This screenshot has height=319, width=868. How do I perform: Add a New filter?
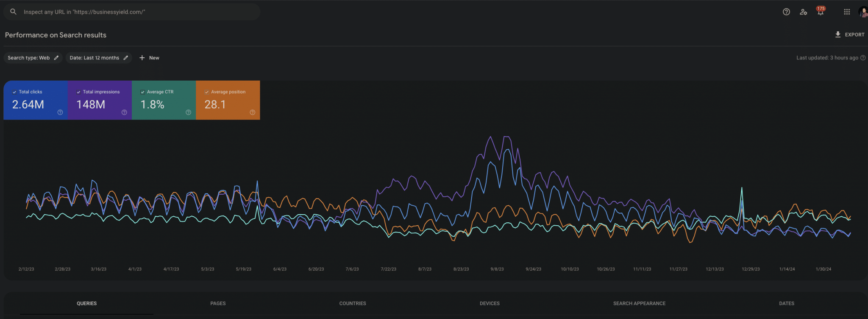[x=149, y=58]
